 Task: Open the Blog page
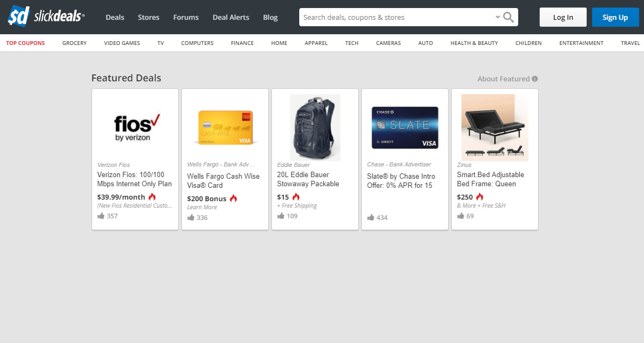270,17
